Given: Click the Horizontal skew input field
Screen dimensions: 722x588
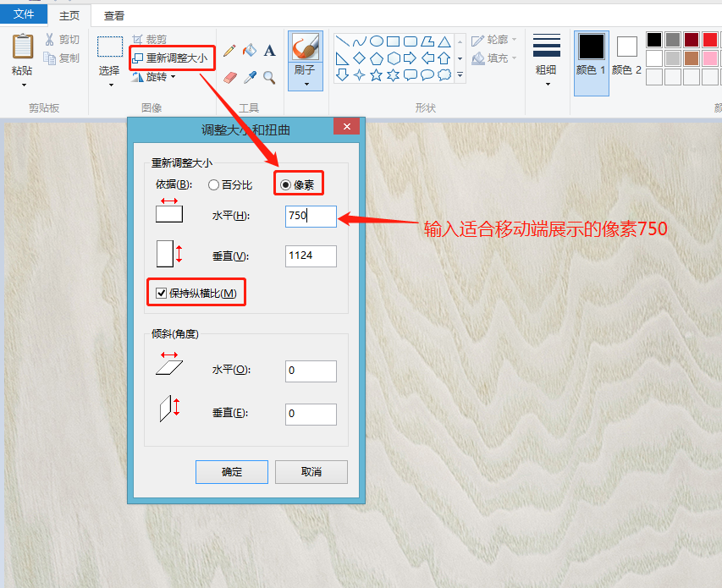Looking at the screenshot, I should (311, 371).
